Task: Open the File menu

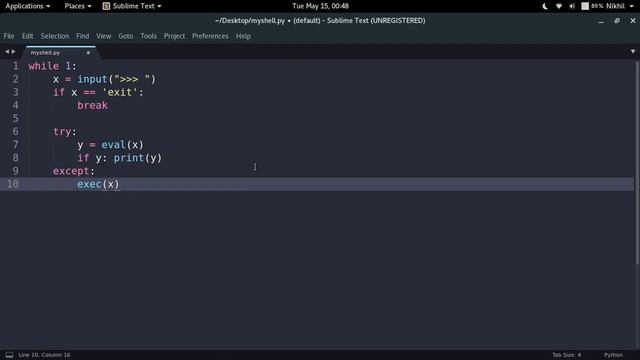Action: 9,36
